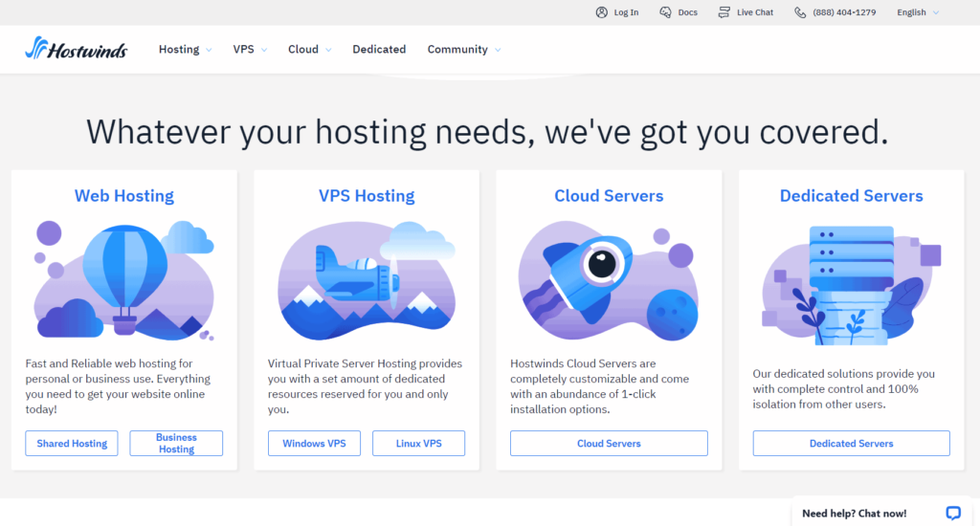Click the Hostwinds logo
The image size is (980, 526).
pos(77,48)
